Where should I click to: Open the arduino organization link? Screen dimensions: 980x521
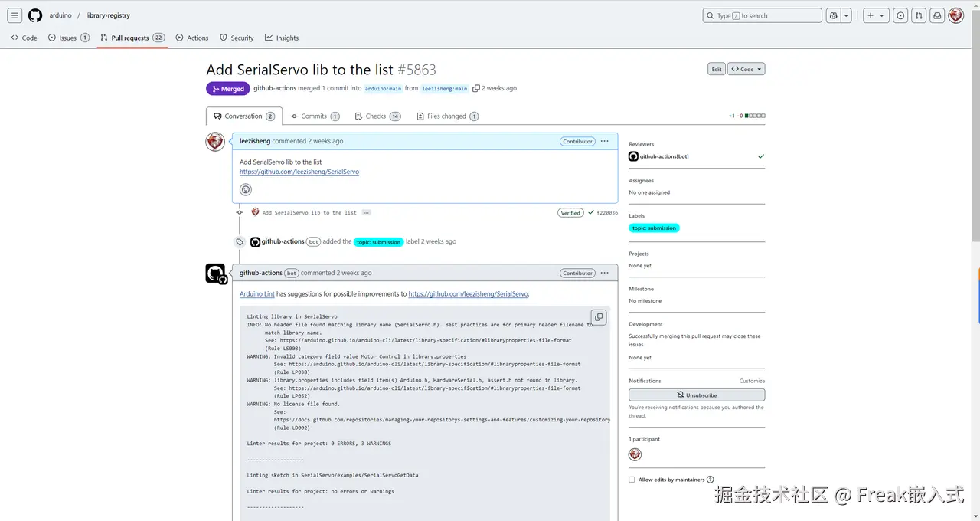60,15
